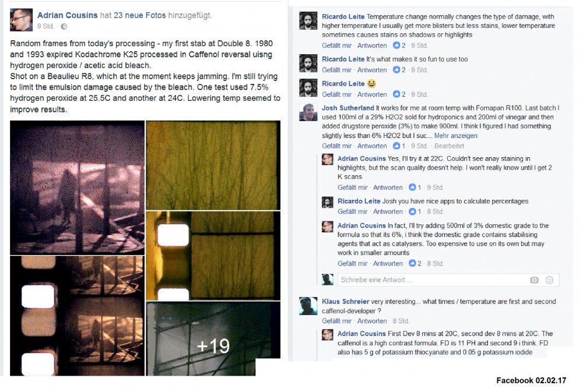View edit history via Bearbeitet
The height and width of the screenshot is (392, 583).
coord(449,146)
